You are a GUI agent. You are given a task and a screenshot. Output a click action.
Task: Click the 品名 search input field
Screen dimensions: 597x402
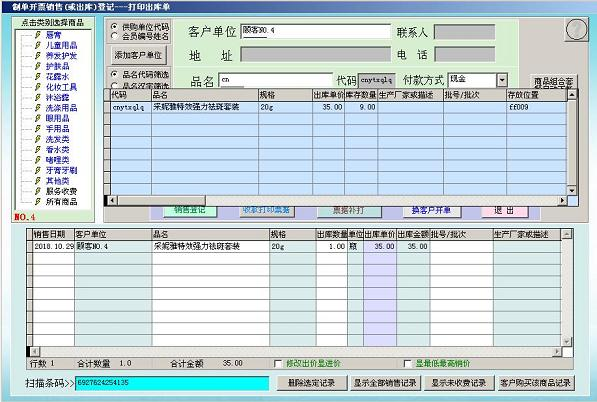point(276,80)
